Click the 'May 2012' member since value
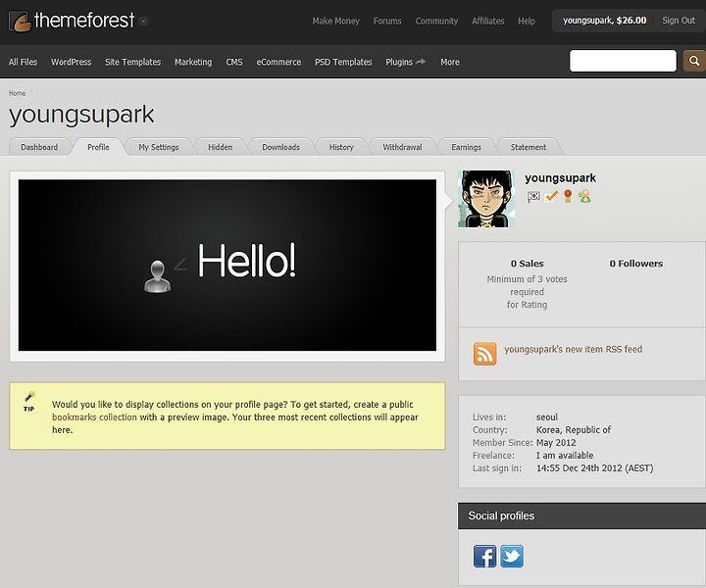This screenshot has width=706, height=588. 556,443
